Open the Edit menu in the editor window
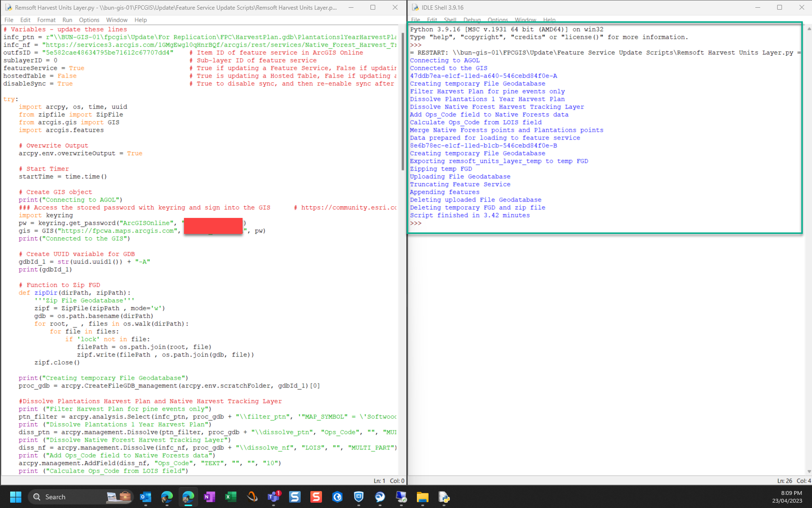Viewport: 812px width, 508px height. pyautogui.click(x=25, y=20)
